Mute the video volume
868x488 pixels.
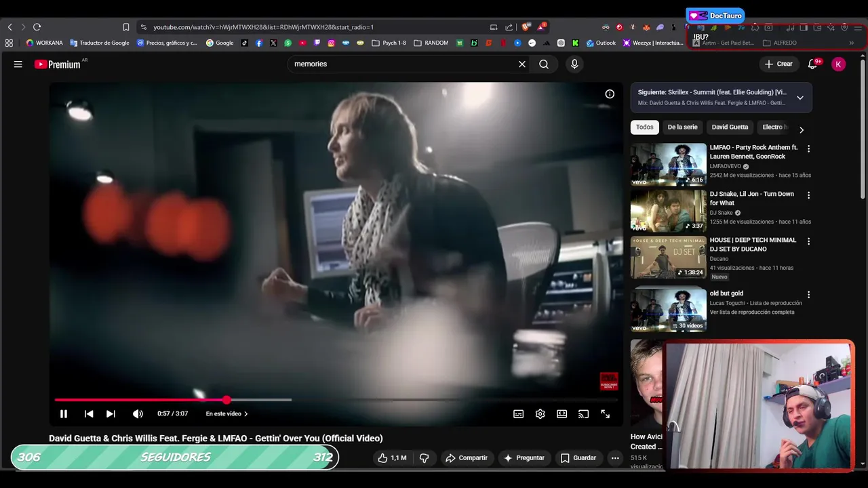138,413
